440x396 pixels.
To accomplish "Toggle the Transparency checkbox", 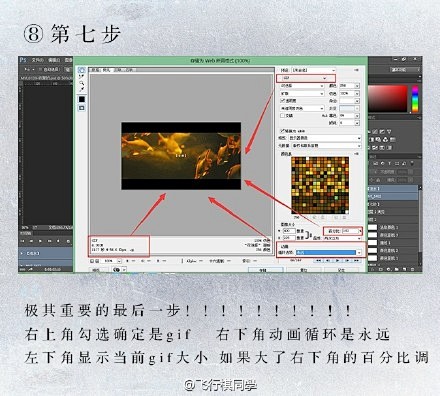I will pos(282,101).
